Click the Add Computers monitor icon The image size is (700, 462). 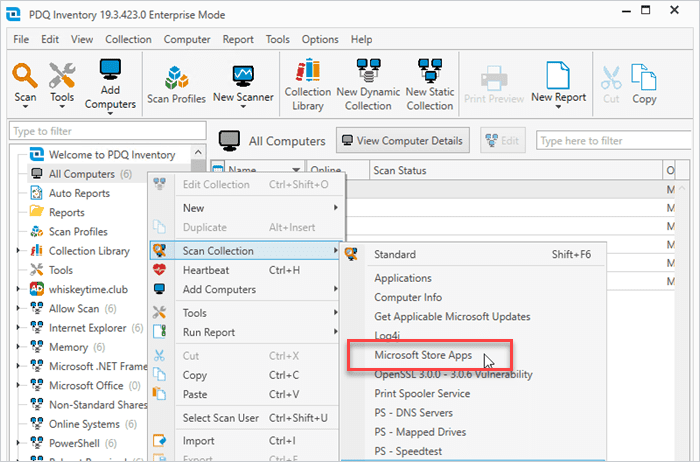[110, 70]
